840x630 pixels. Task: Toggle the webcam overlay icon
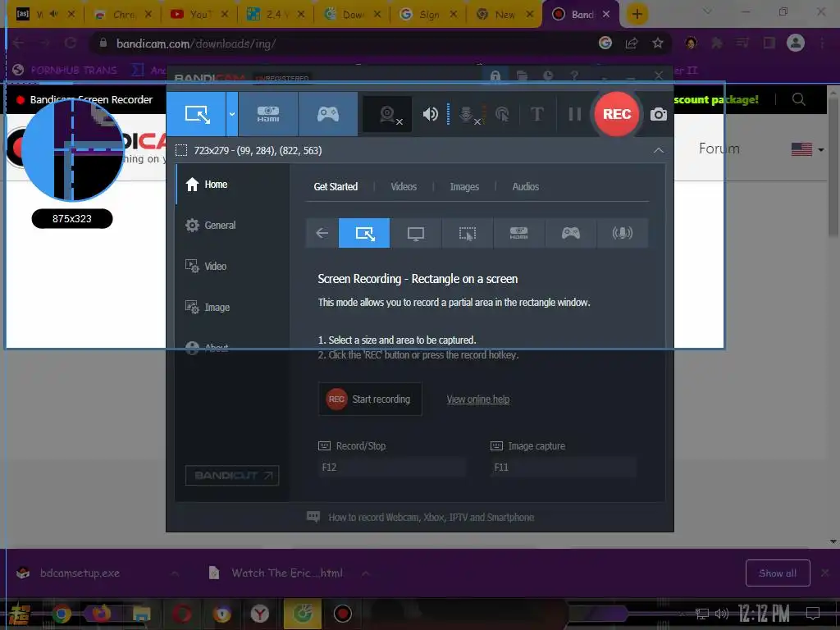(x=388, y=114)
